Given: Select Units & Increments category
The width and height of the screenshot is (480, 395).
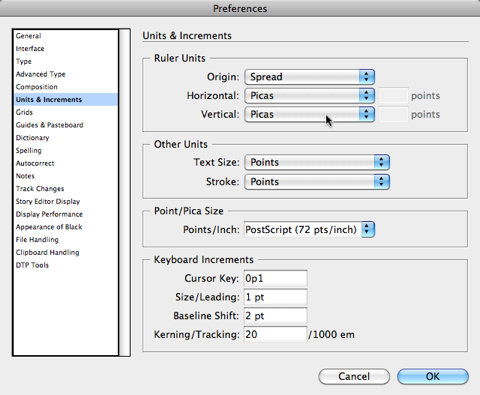Looking at the screenshot, I should coord(66,100).
